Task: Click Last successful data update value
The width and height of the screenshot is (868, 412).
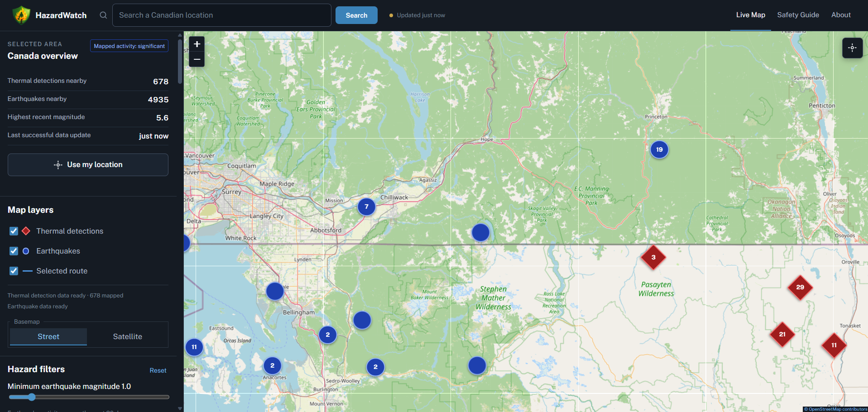Action: [x=153, y=136]
